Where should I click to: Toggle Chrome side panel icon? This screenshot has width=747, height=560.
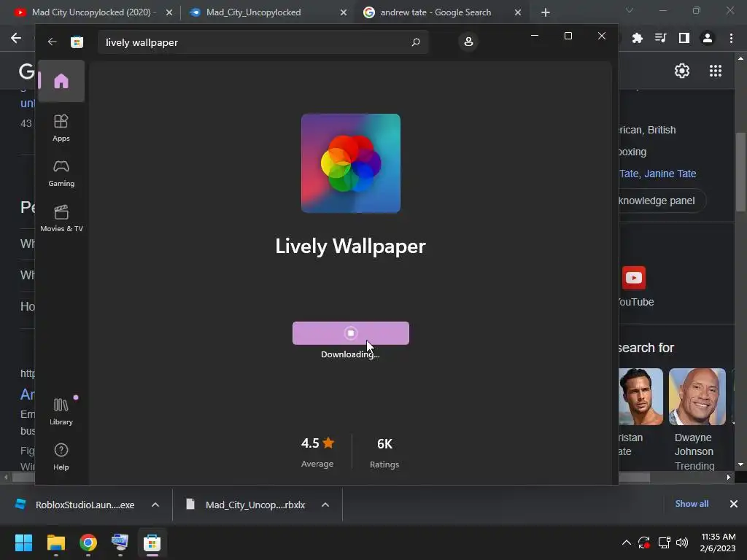pyautogui.click(x=684, y=38)
